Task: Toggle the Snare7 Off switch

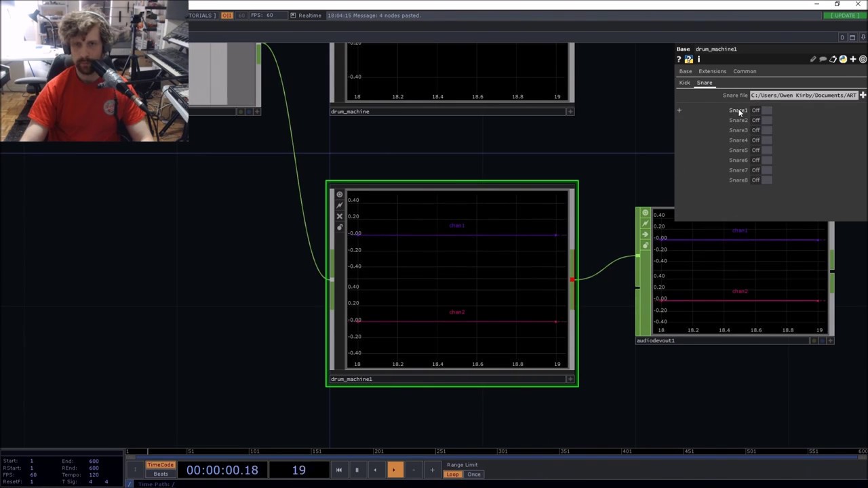Action: 761,170
